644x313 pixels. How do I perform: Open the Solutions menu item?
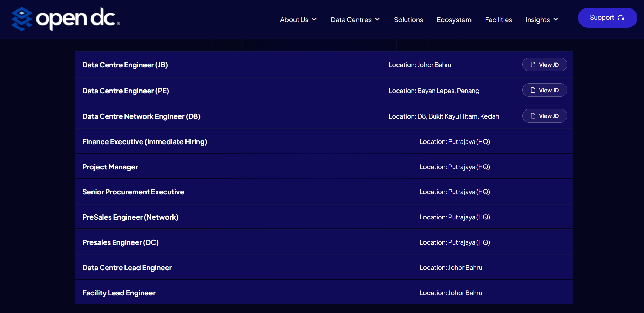tap(408, 20)
